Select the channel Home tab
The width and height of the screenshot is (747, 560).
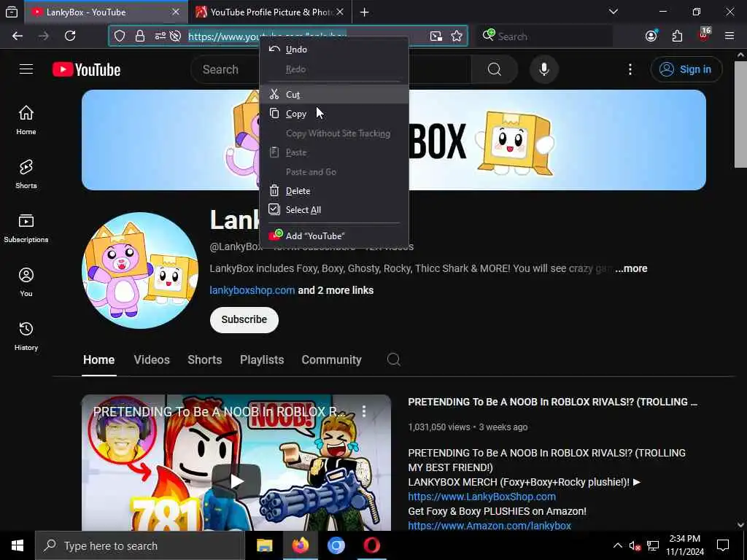tap(98, 360)
